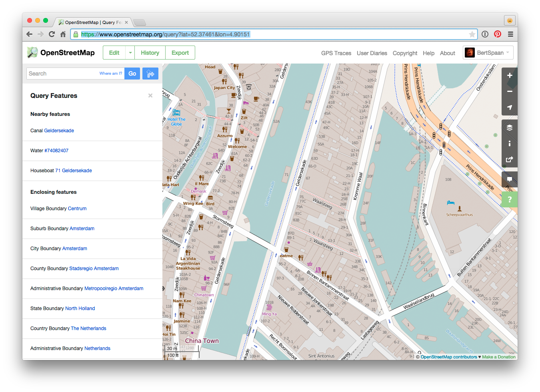Screen dimensions: 540x392
Task: Open the Chrome hamburger menu
Action: 510,34
